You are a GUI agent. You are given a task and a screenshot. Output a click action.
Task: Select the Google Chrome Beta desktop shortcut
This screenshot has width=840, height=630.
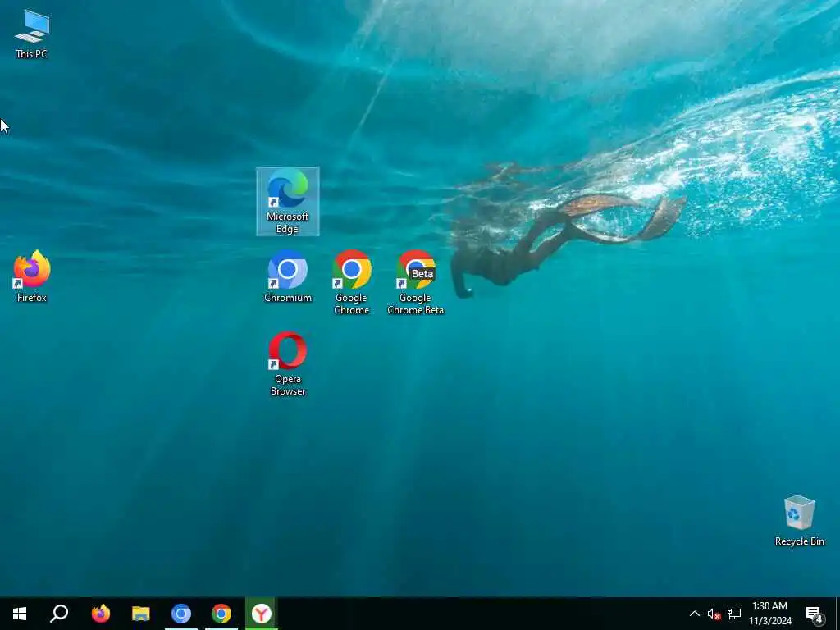pyautogui.click(x=416, y=282)
